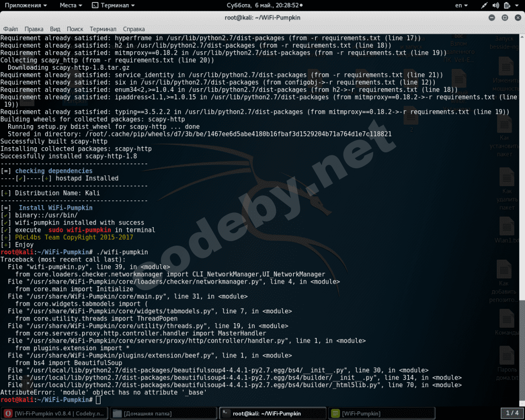The image size is (525, 420).
Task: Click 'checking dependencies' text
Action: 53,171
